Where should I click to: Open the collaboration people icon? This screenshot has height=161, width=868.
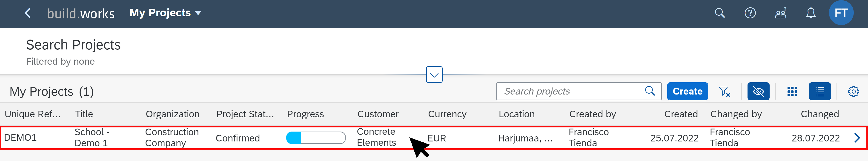[x=780, y=13]
